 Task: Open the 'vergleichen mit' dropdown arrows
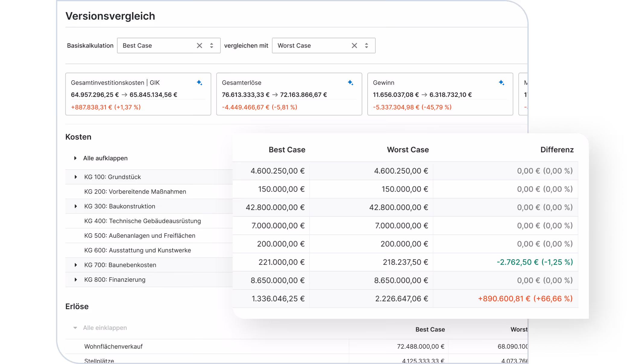366,45
